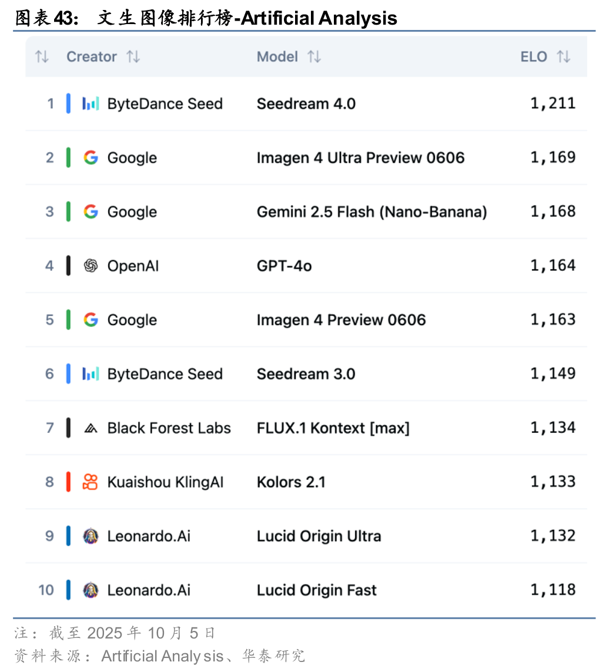The width and height of the screenshot is (616, 672).
Task: Open the GPT-4o model entry
Action: coord(284,266)
